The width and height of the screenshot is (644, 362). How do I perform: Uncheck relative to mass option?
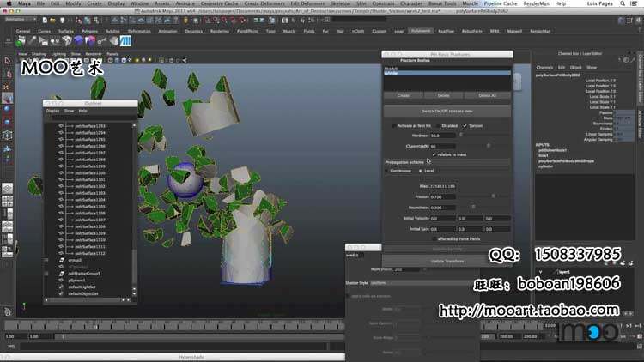[x=434, y=154]
